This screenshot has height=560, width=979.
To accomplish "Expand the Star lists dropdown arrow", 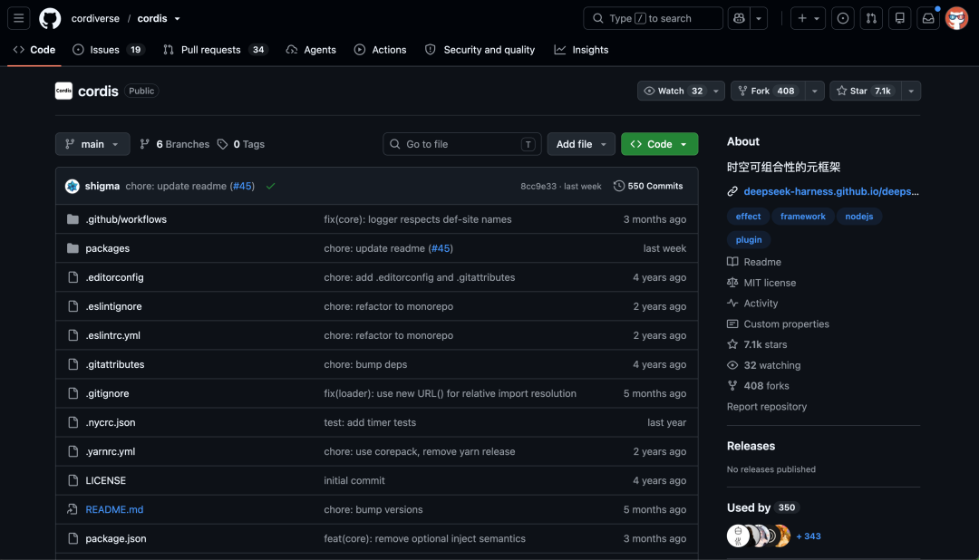I will (911, 91).
